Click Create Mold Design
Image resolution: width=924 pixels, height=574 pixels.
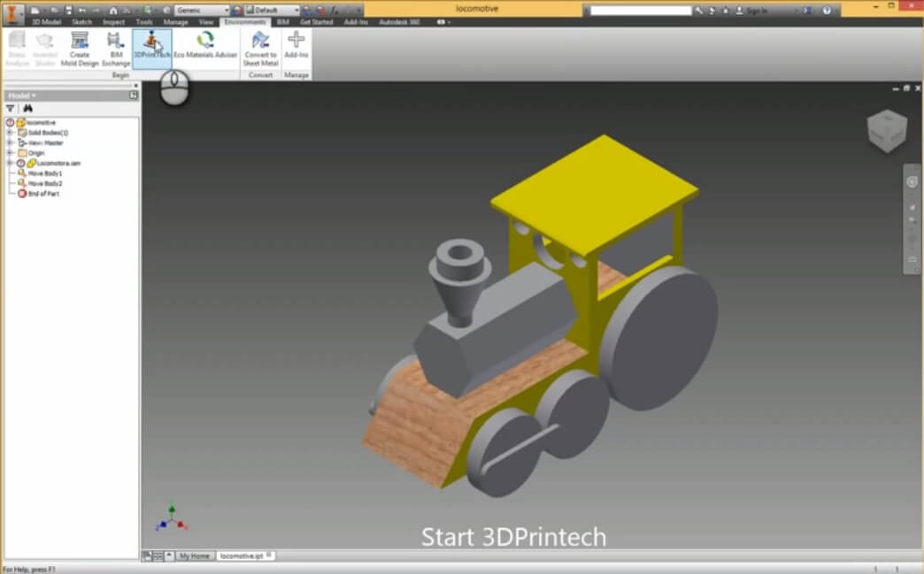[x=80, y=49]
